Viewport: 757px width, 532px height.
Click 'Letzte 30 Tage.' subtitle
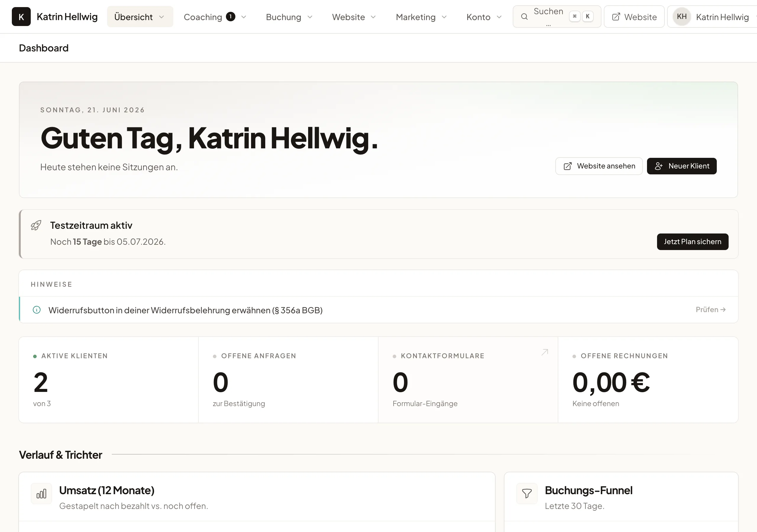click(x=574, y=506)
